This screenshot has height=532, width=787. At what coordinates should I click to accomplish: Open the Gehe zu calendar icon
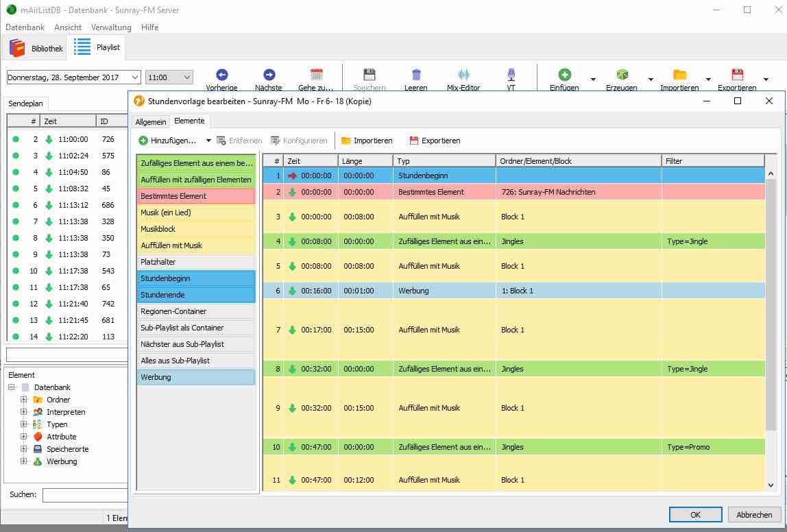tap(316, 75)
